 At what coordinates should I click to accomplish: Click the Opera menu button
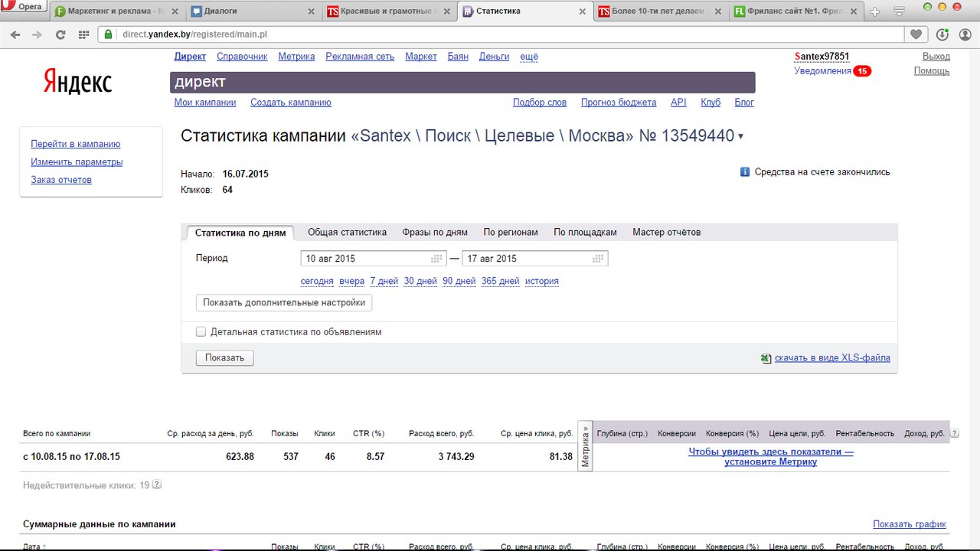23,7
